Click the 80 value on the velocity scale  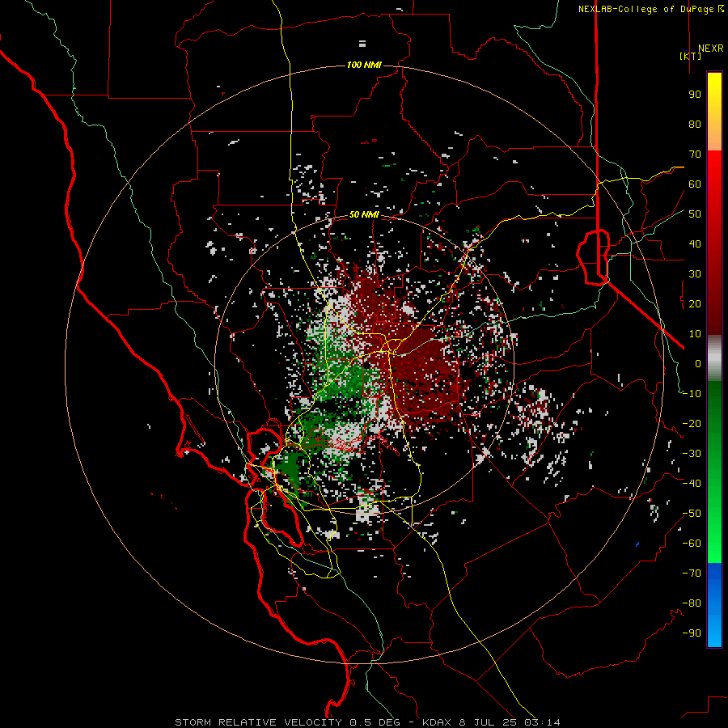(x=695, y=125)
